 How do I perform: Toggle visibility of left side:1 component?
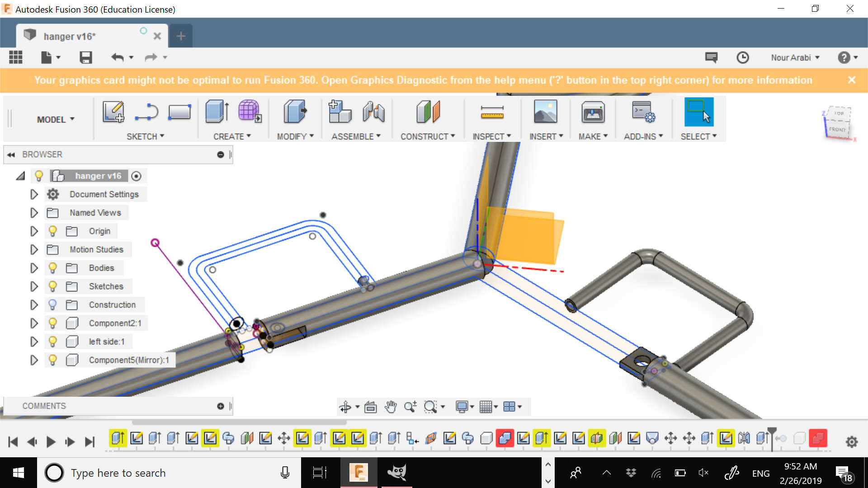52,342
